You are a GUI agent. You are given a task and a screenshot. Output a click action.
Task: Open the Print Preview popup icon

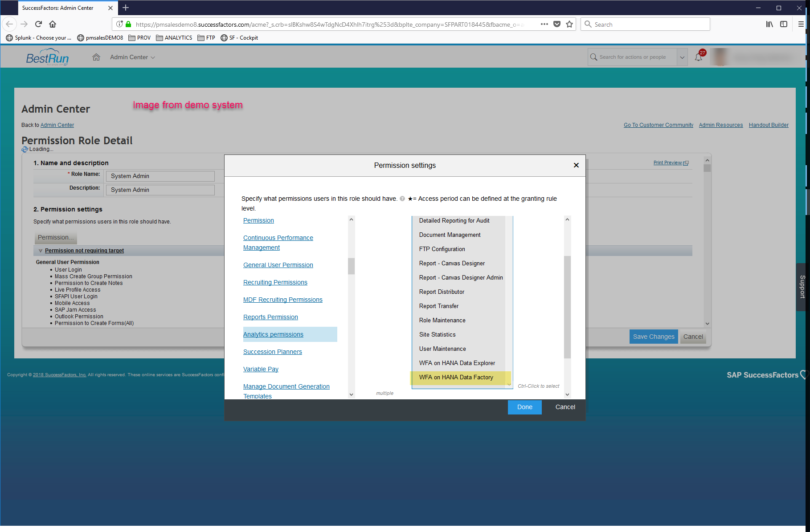pos(686,163)
